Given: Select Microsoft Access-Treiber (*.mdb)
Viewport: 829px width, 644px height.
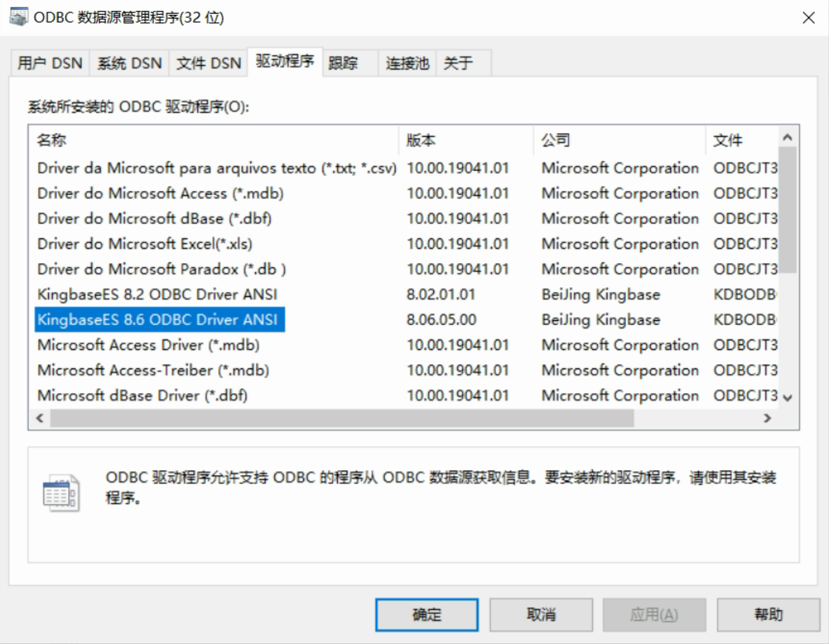Looking at the screenshot, I should (x=153, y=370).
